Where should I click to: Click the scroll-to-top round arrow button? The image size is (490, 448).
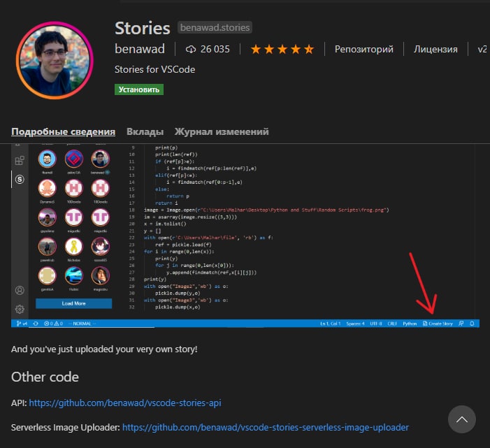click(462, 419)
